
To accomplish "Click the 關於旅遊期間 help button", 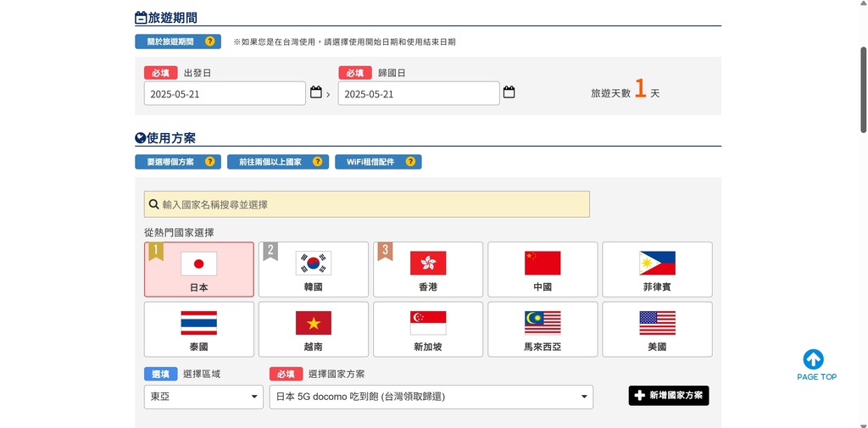I will (x=178, y=42).
